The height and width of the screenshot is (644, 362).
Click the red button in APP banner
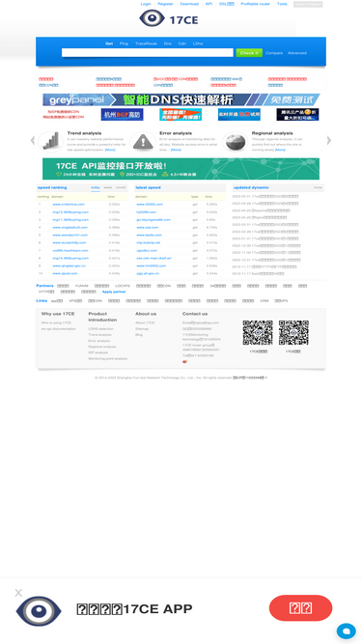click(x=300, y=608)
